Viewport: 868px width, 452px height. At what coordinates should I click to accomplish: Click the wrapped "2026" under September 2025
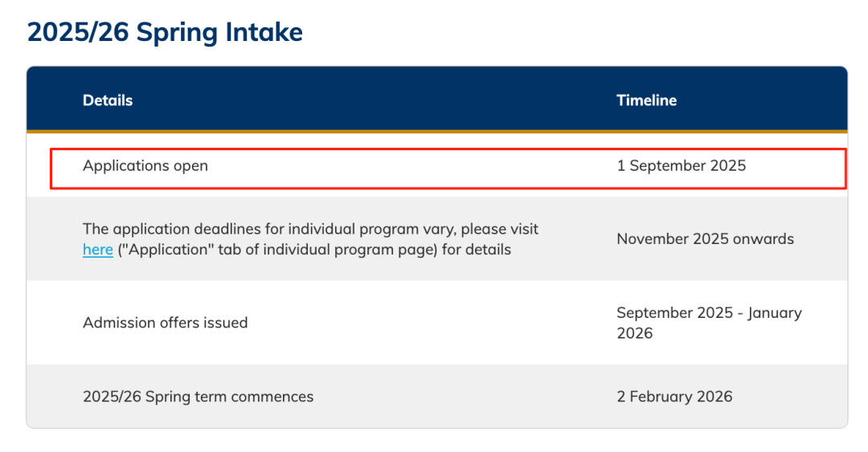[x=634, y=333]
